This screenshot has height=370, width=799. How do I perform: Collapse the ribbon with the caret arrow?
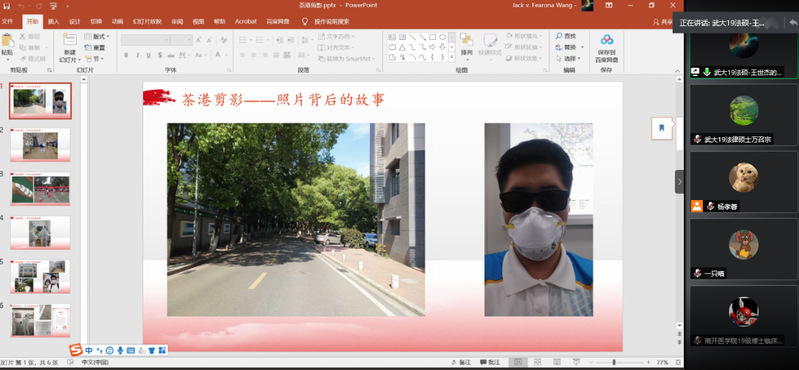pyautogui.click(x=677, y=70)
